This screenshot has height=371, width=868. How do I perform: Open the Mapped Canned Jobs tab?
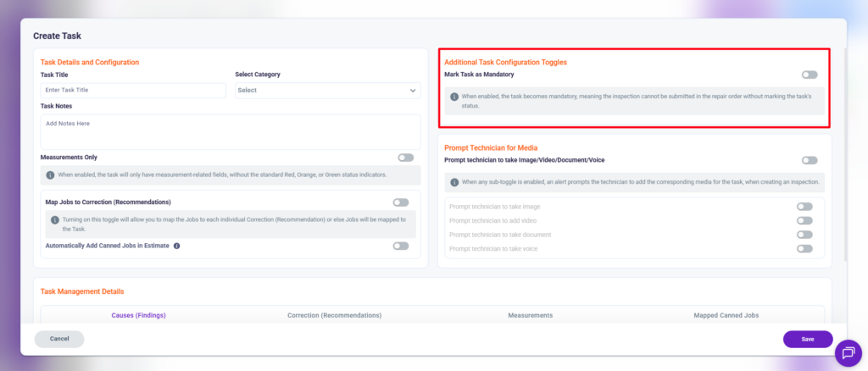726,315
